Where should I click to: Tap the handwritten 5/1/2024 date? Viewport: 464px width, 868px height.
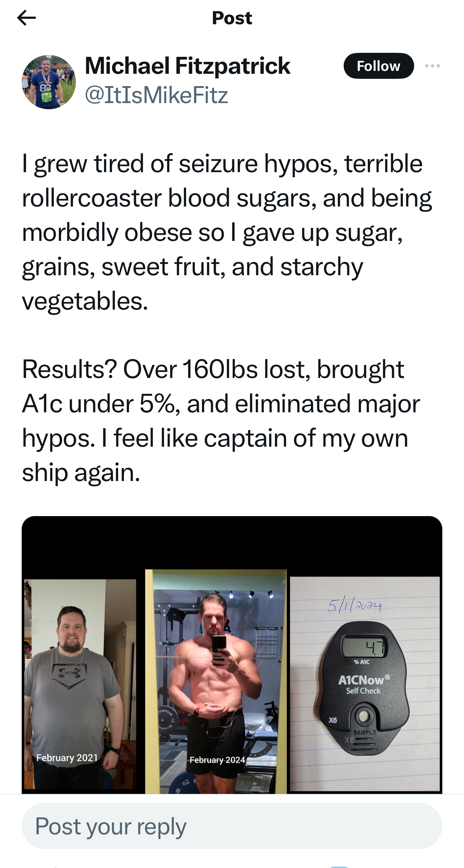click(x=354, y=605)
